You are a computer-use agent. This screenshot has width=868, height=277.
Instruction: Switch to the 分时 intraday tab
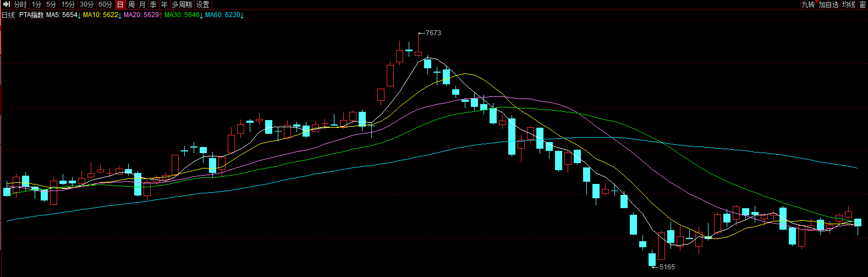[20, 4]
